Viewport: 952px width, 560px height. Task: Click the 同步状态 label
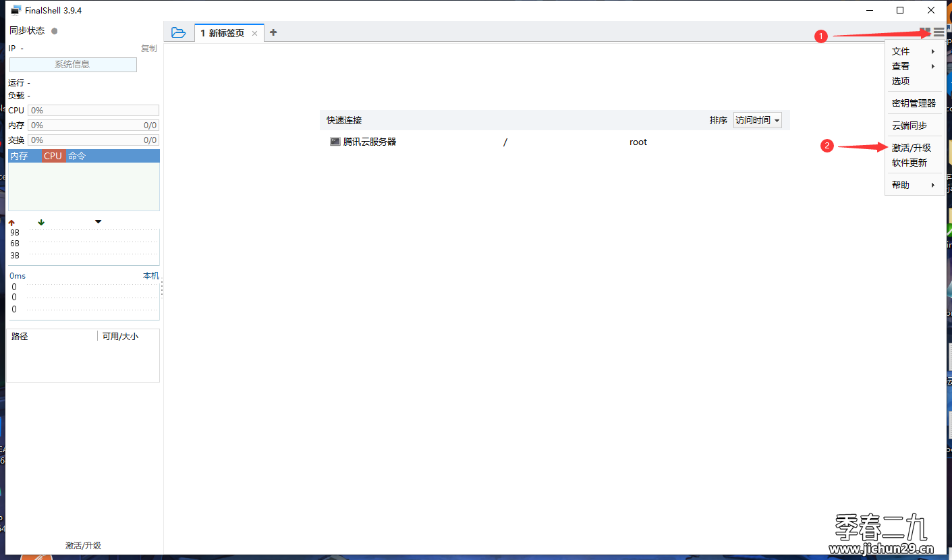point(27,31)
